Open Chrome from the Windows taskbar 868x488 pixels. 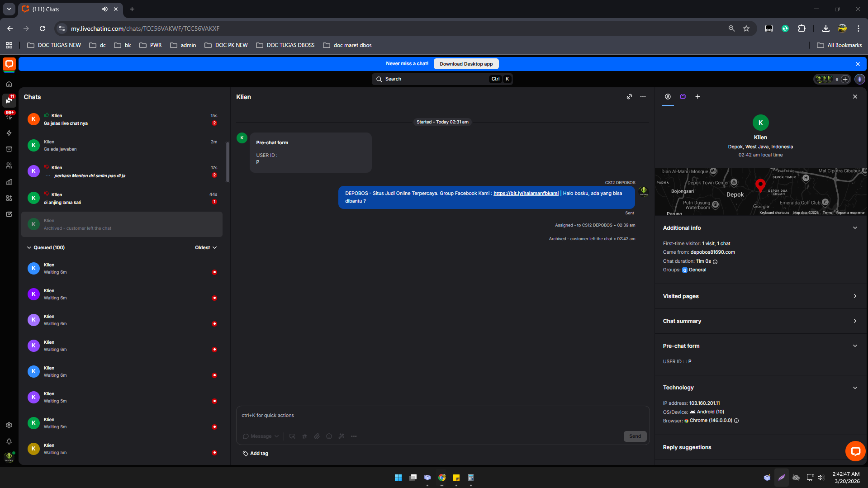[x=442, y=478]
